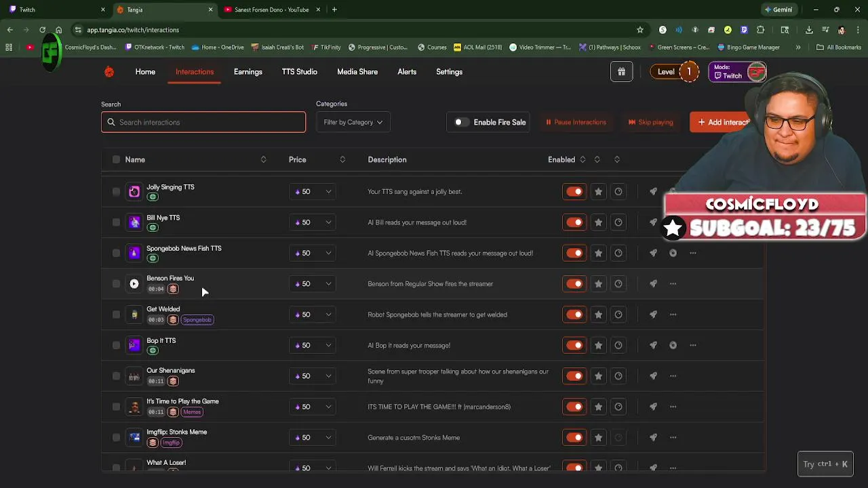Toggle Enable Fire Sale switch
The image size is (868, 488).
coord(461,122)
